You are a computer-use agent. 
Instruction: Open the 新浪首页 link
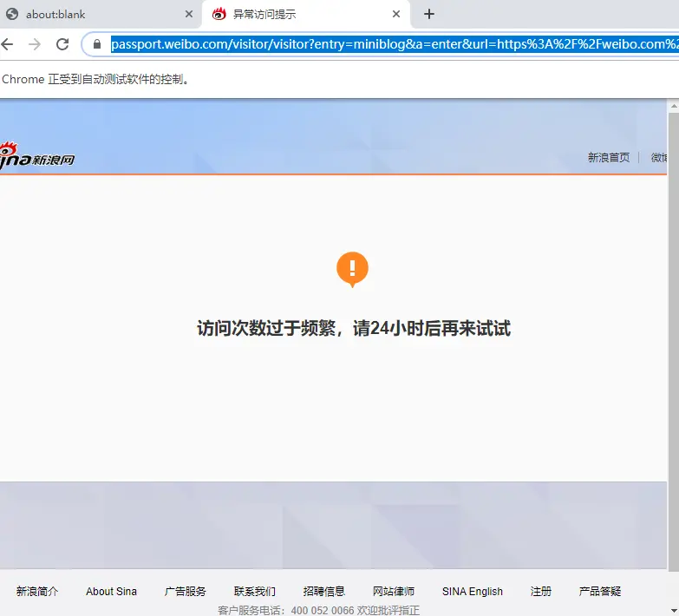(609, 158)
